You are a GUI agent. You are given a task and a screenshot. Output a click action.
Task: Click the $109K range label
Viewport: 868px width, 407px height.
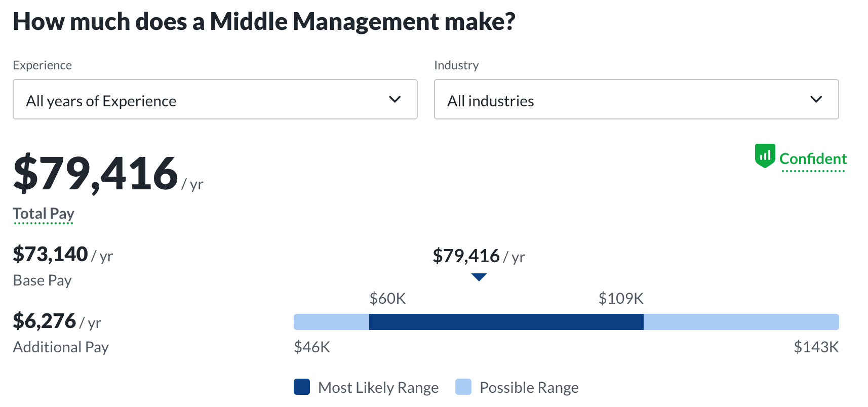pyautogui.click(x=621, y=299)
